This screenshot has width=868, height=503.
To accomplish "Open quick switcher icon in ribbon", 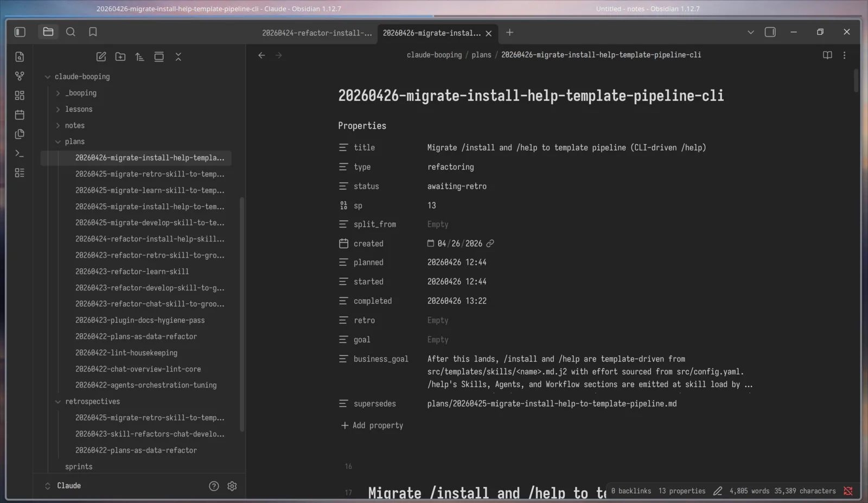I will pos(20,57).
